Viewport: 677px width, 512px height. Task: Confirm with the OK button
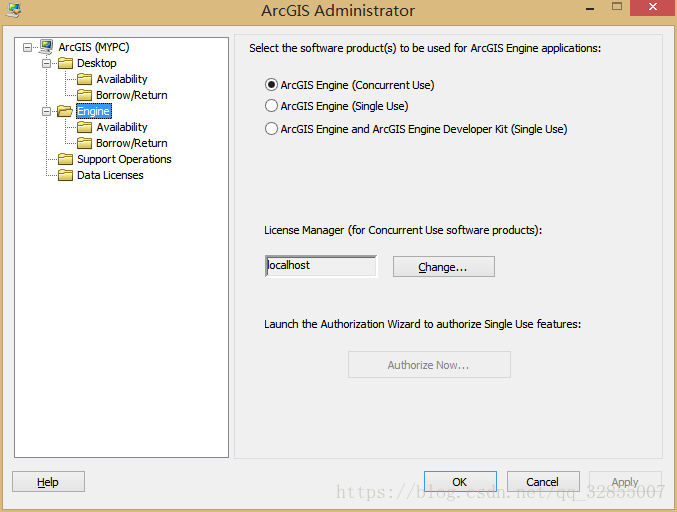coord(460,481)
